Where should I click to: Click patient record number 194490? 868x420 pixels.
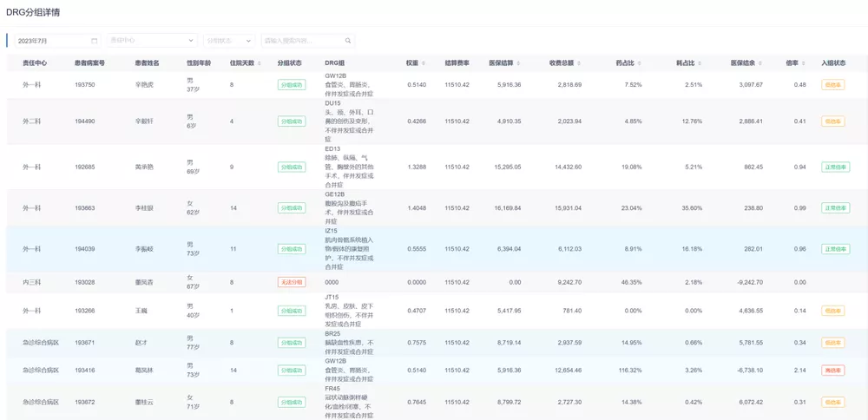tap(85, 121)
